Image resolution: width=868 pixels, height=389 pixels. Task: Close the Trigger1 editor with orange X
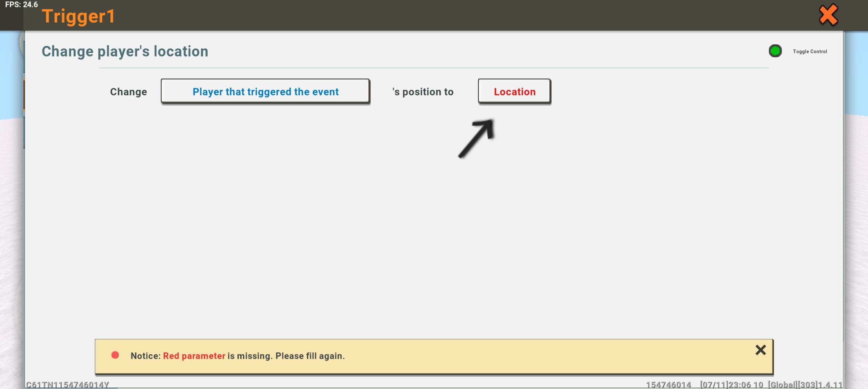click(828, 15)
